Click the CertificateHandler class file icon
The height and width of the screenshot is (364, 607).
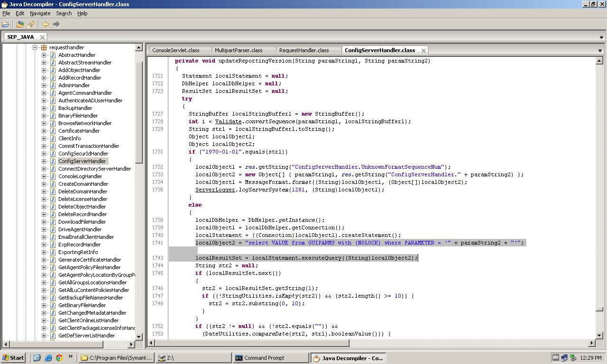tap(53, 131)
